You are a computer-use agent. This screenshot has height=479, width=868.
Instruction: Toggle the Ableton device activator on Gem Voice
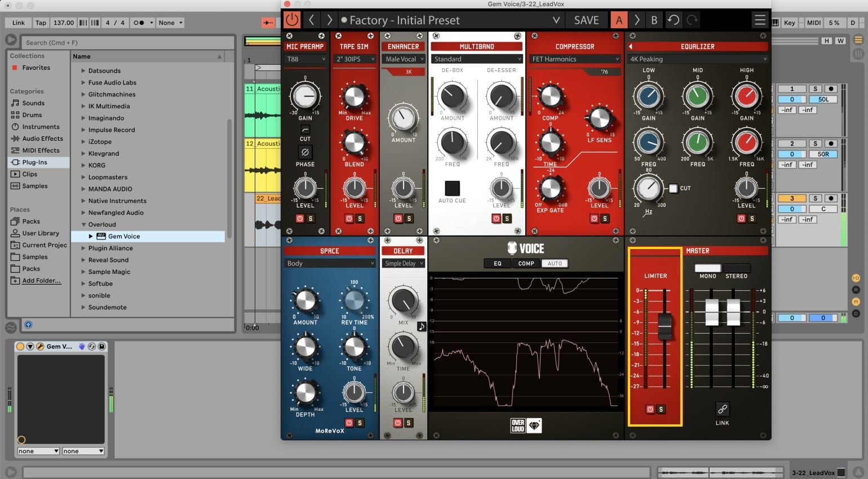coord(20,347)
